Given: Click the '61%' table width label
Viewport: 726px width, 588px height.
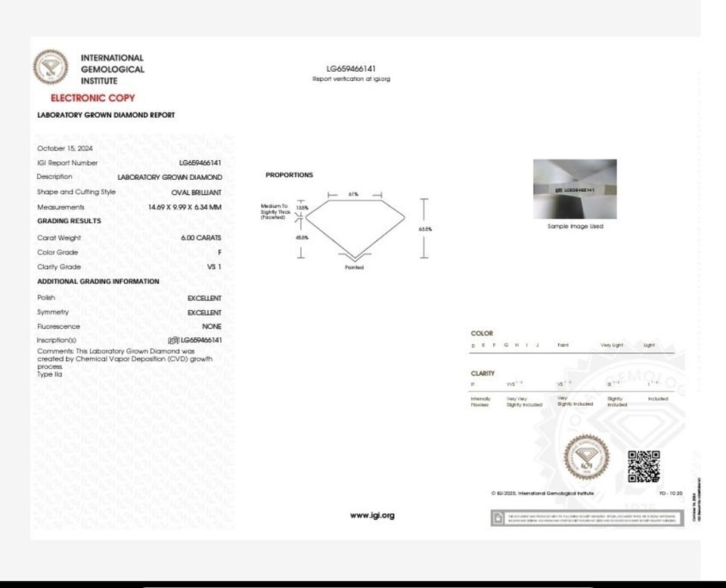Looking at the screenshot, I should click(353, 194).
